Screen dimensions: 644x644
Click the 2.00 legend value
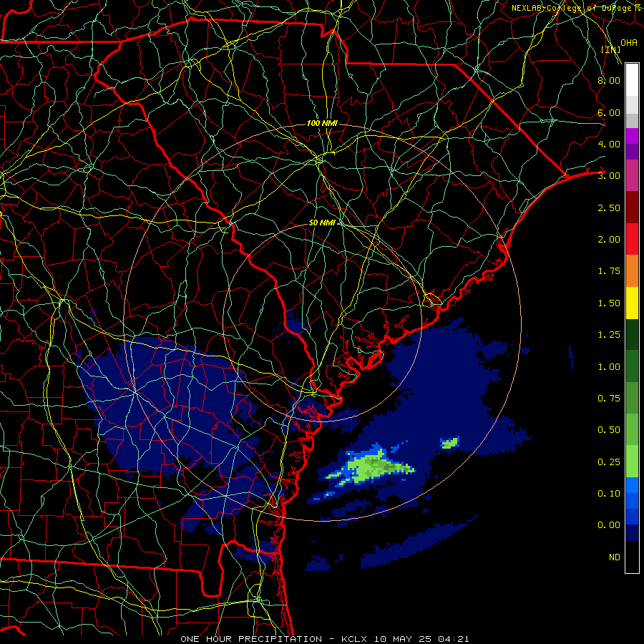(609, 240)
